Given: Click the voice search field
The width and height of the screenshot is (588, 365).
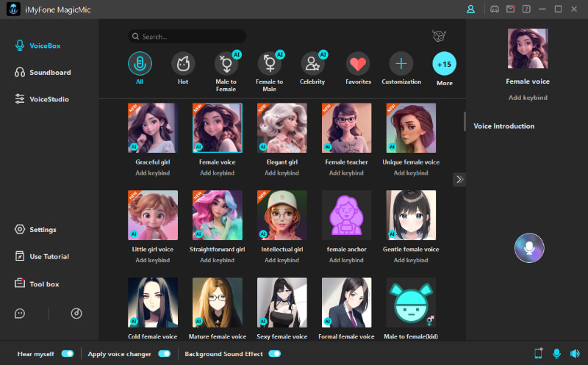Looking at the screenshot, I should tap(187, 36).
